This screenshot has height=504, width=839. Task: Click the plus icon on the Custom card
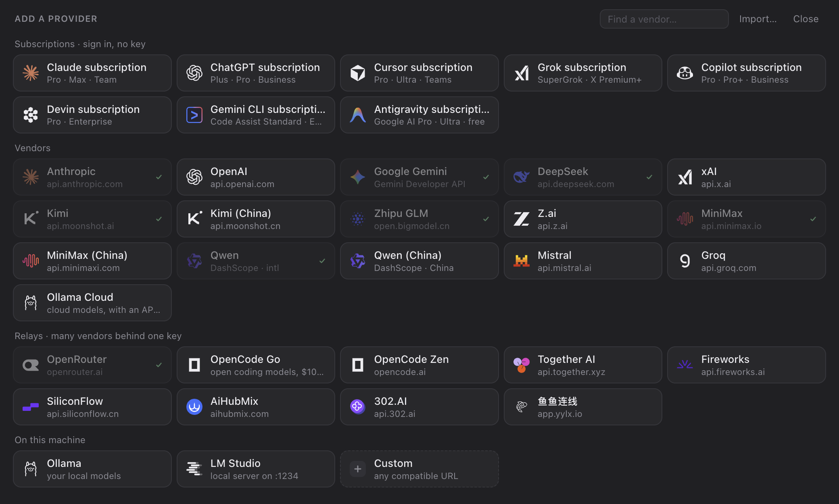tap(358, 469)
